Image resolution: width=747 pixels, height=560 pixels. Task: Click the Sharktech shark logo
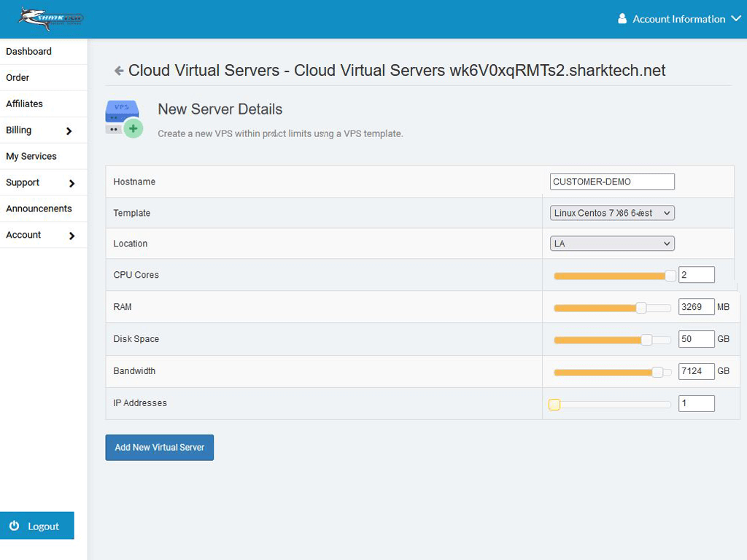click(x=51, y=19)
